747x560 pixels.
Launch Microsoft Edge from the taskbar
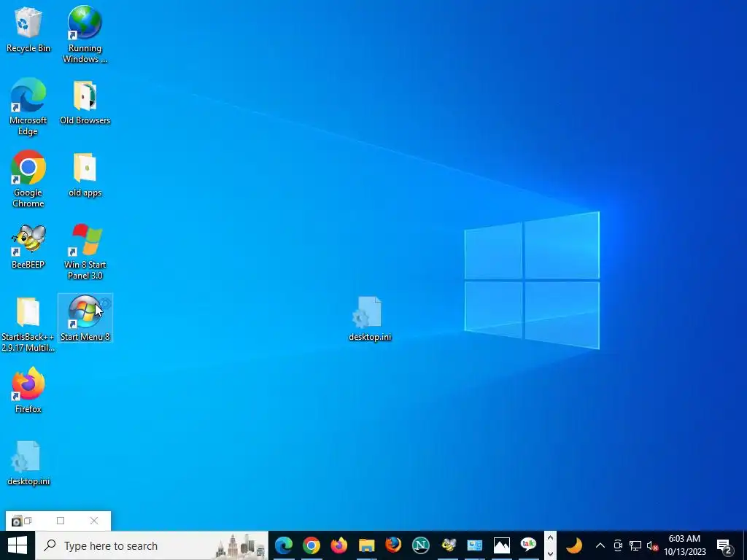click(x=284, y=545)
